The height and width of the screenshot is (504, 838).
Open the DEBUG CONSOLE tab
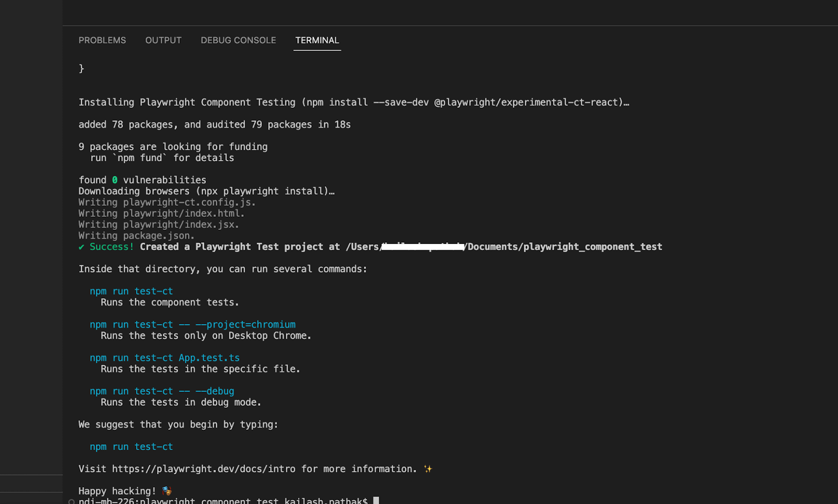click(x=238, y=40)
